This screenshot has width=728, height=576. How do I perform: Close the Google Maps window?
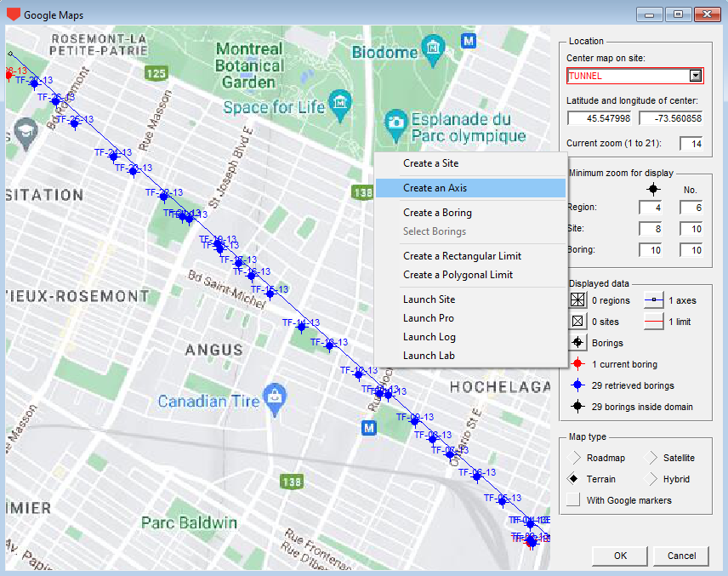(x=707, y=14)
